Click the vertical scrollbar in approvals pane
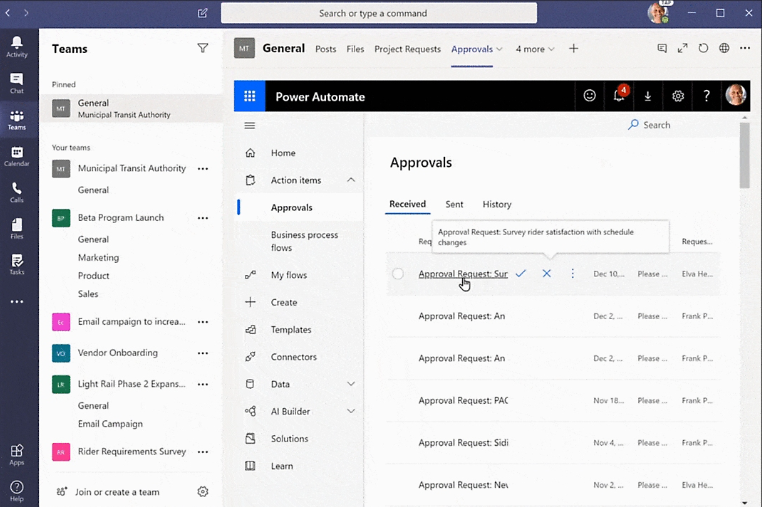The image size is (762, 507). pos(745,155)
